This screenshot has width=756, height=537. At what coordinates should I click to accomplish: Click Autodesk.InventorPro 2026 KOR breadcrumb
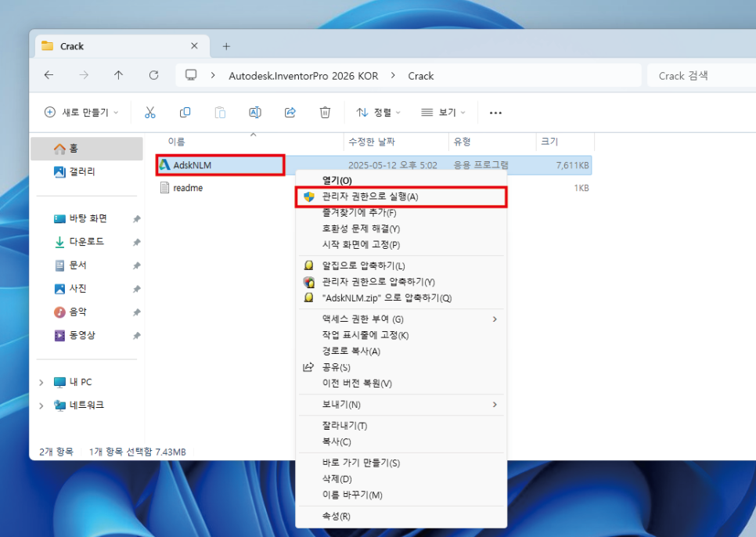304,76
